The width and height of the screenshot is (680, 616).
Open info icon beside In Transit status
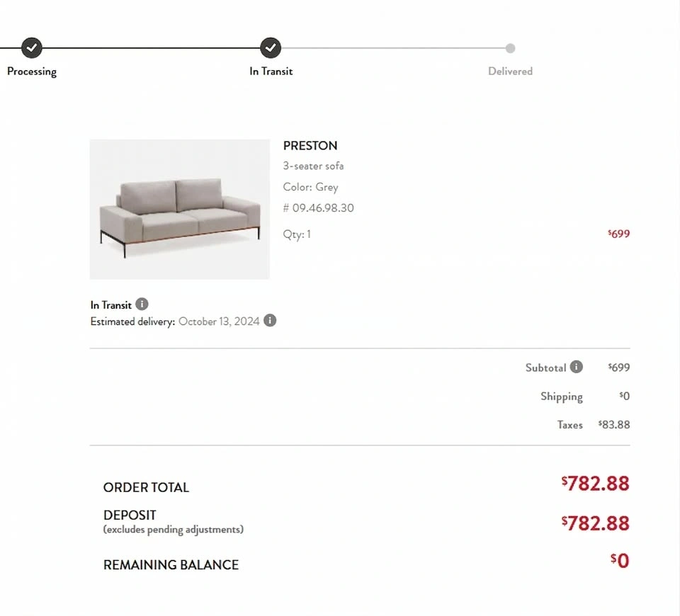[x=142, y=304]
